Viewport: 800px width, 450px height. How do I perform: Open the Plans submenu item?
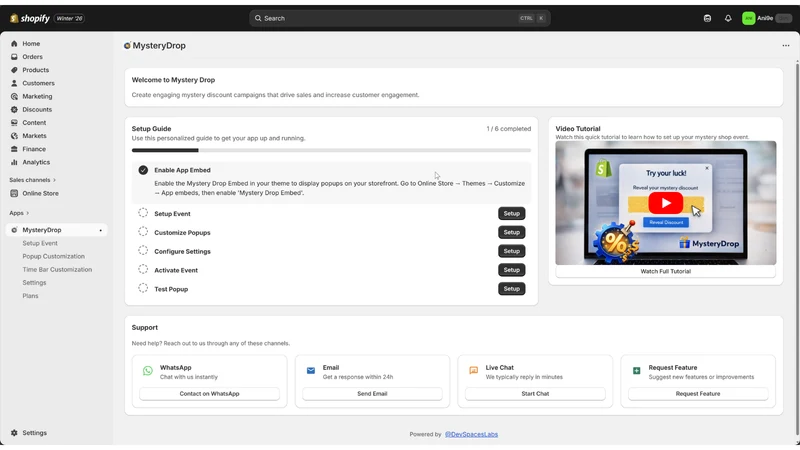(x=30, y=296)
